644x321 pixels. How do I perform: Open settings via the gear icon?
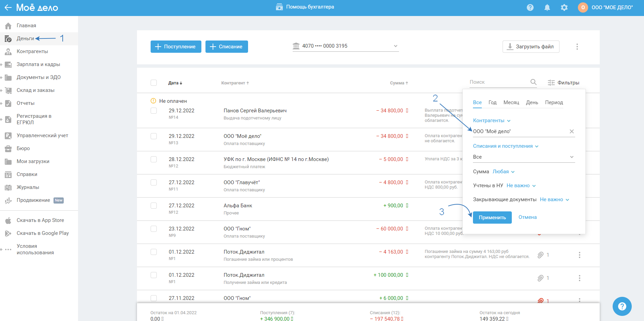pyautogui.click(x=564, y=7)
